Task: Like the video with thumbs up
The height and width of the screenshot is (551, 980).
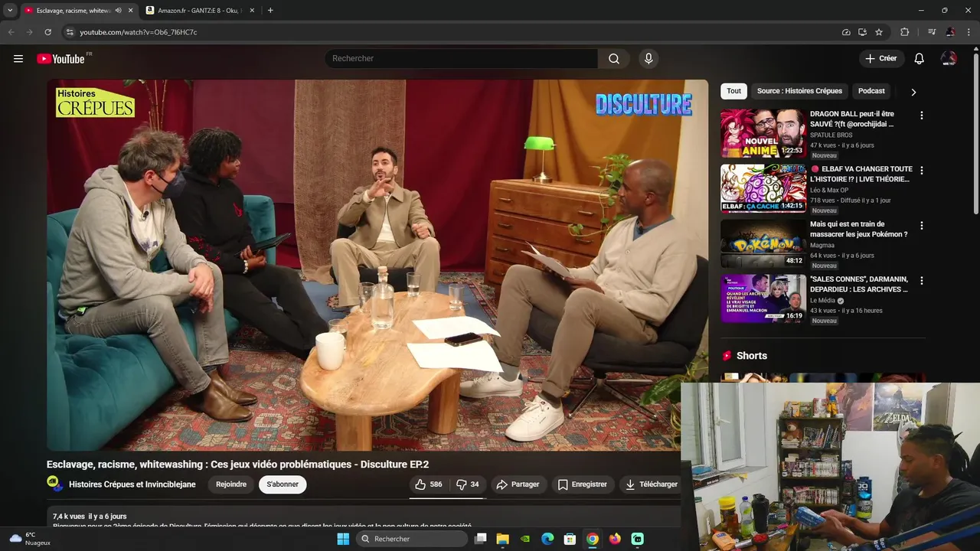Action: coord(429,484)
